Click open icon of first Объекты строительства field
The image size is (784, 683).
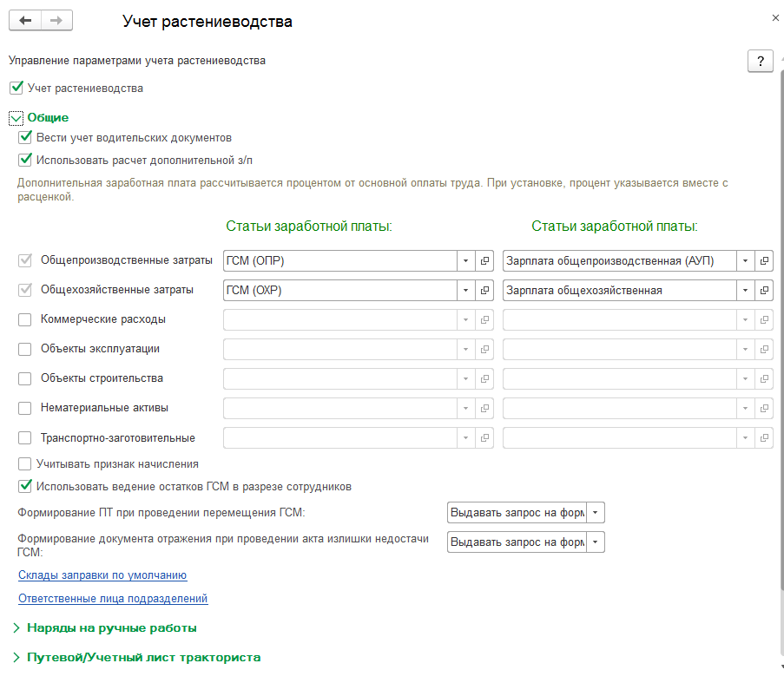point(484,378)
